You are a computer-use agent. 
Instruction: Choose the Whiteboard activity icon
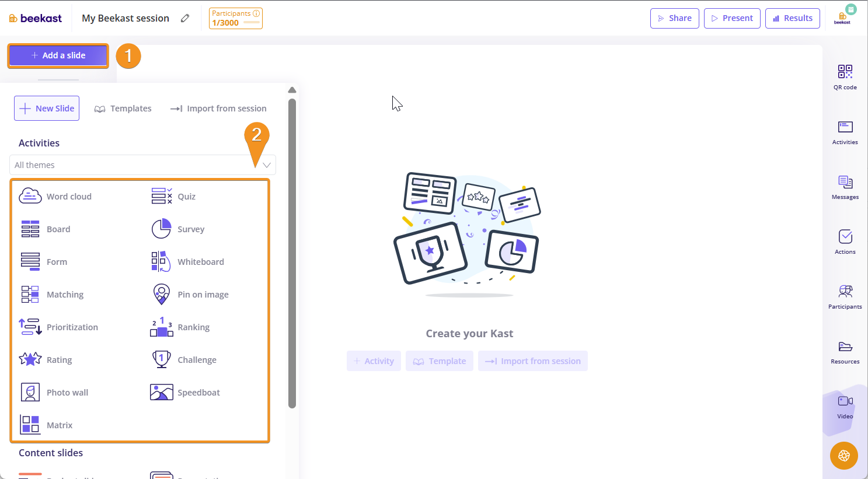(161, 261)
